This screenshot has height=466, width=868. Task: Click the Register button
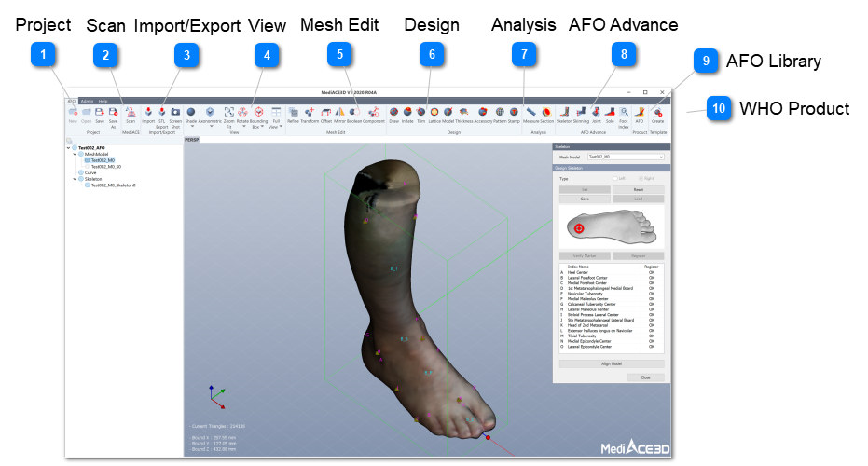point(639,255)
